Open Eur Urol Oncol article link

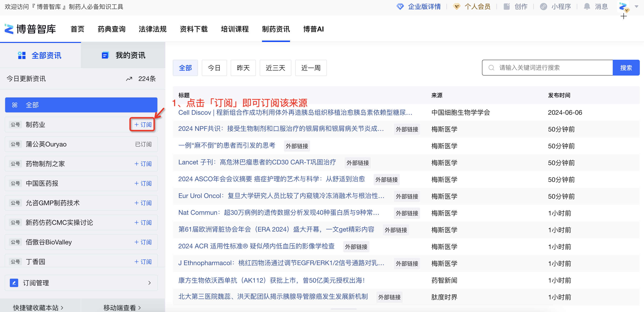(x=281, y=196)
